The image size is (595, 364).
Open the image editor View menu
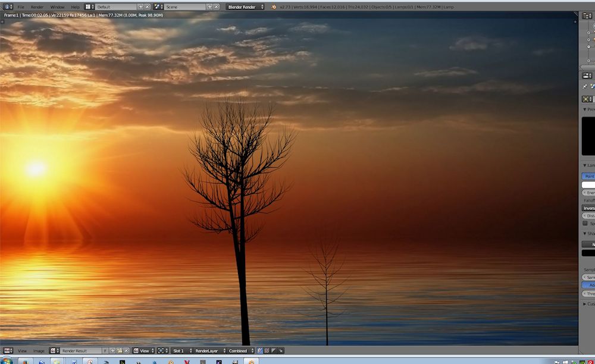point(23,351)
